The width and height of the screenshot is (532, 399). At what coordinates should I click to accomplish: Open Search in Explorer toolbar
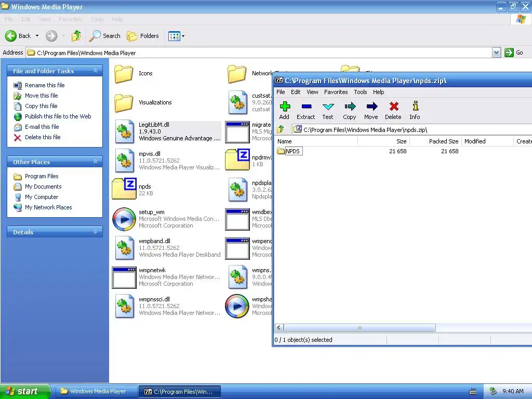click(105, 36)
